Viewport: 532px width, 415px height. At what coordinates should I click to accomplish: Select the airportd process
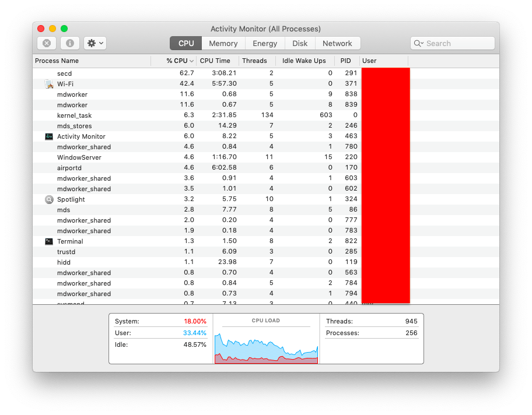[265, 168]
